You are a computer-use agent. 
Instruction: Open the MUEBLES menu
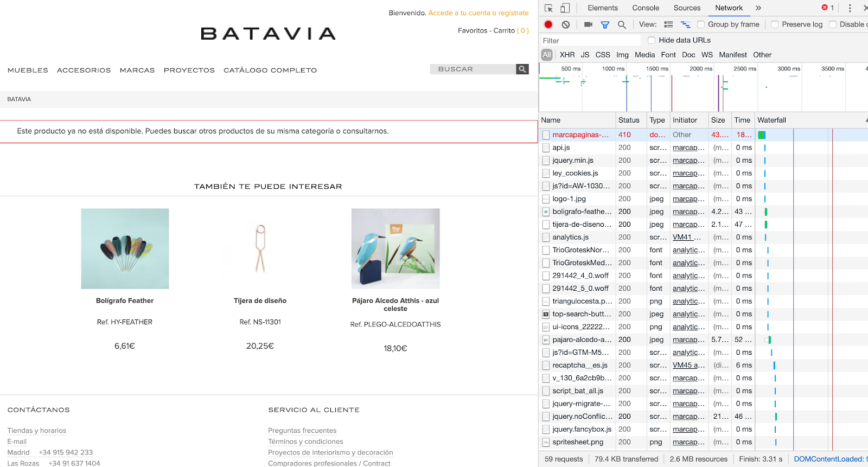pos(28,70)
